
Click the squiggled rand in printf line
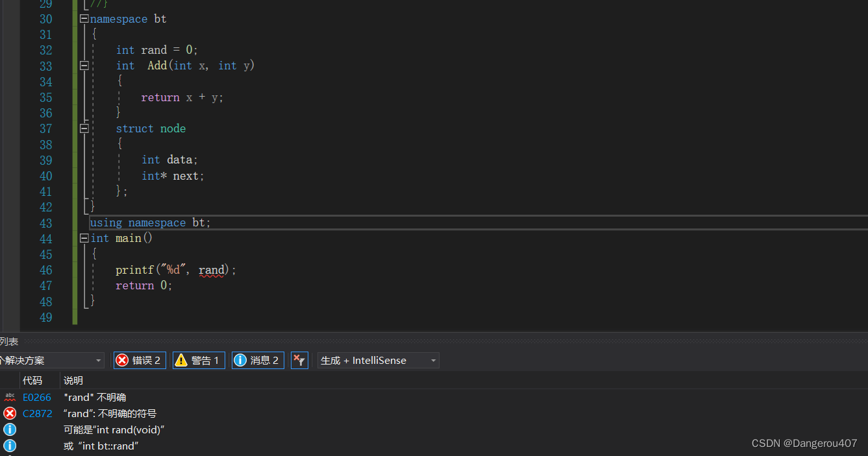pyautogui.click(x=212, y=270)
